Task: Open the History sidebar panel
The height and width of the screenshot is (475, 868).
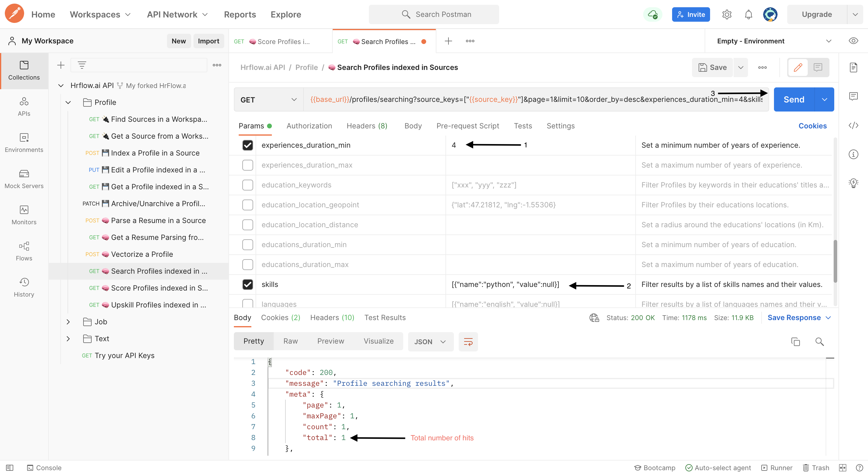Action: (24, 287)
